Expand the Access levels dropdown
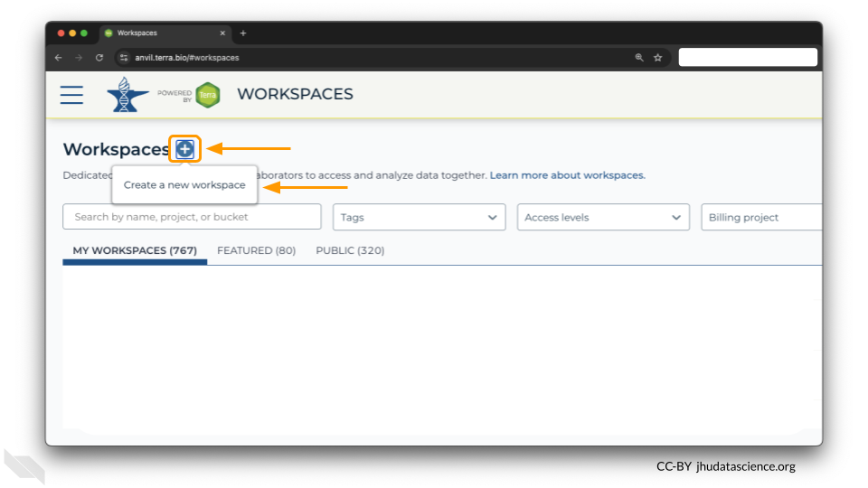The height and width of the screenshot is (488, 868). [603, 218]
